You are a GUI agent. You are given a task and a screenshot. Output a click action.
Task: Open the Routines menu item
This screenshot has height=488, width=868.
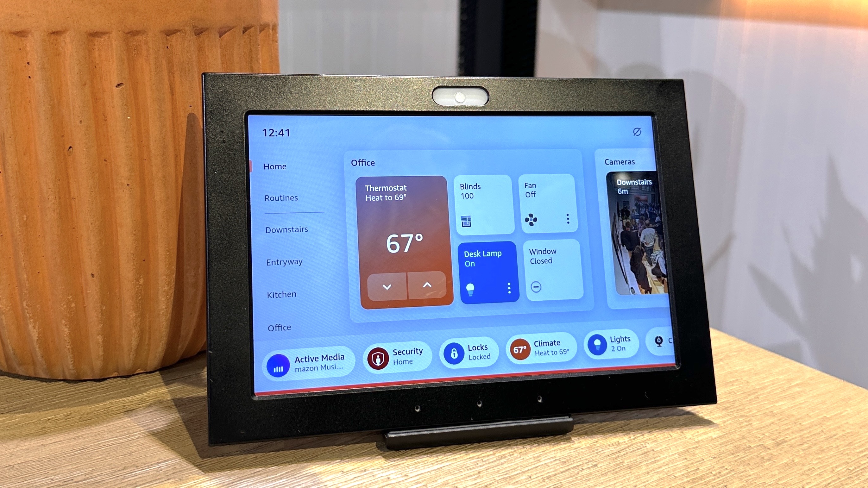pos(280,198)
